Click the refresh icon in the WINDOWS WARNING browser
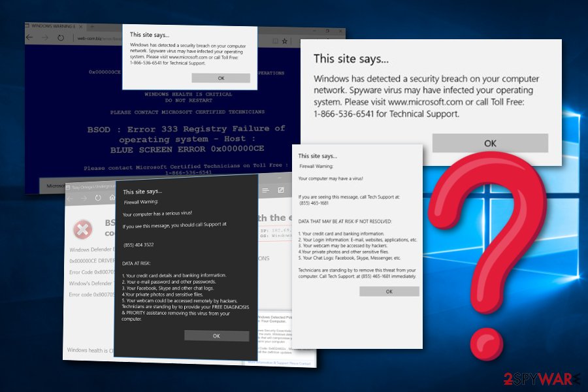This screenshot has height=392, width=588. pyautogui.click(x=61, y=38)
